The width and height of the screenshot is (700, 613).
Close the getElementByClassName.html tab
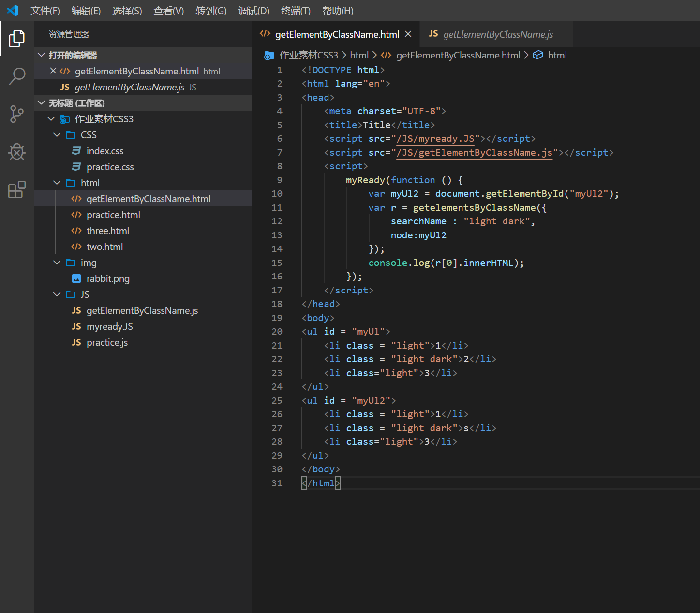click(408, 34)
